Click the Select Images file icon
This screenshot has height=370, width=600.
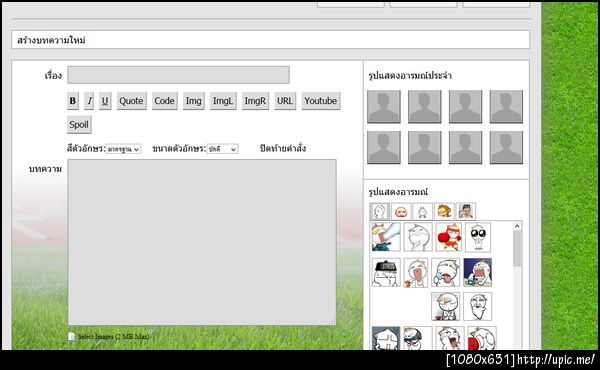pos(71,336)
